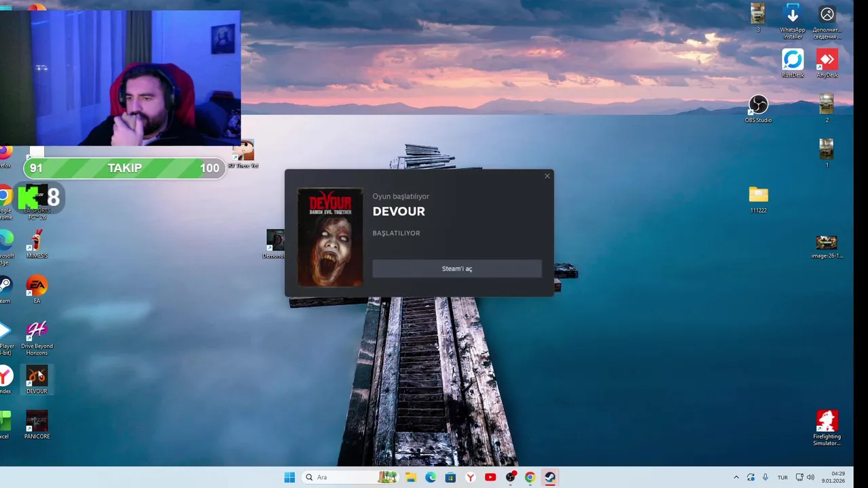Click the webcam overlay feed

[120, 78]
